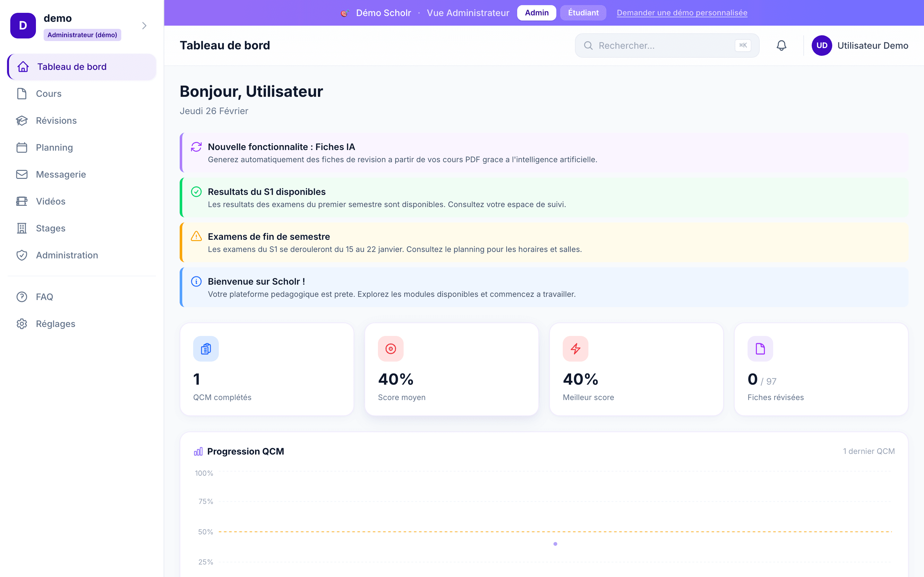Click the Administrateur (démo) role badge
924x577 pixels.
tap(82, 35)
